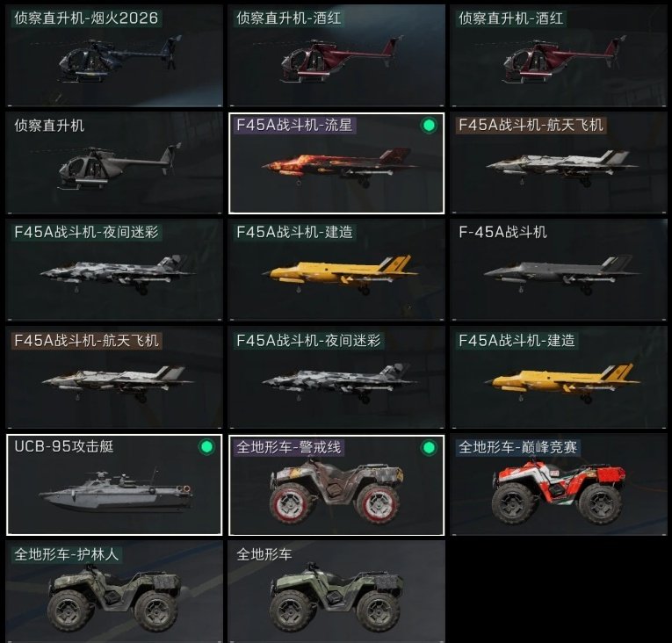Image resolution: width=672 pixels, height=643 pixels.
Task: Choose F45A战斗机-航天飞机 skin in fourth row
Action: click(114, 378)
